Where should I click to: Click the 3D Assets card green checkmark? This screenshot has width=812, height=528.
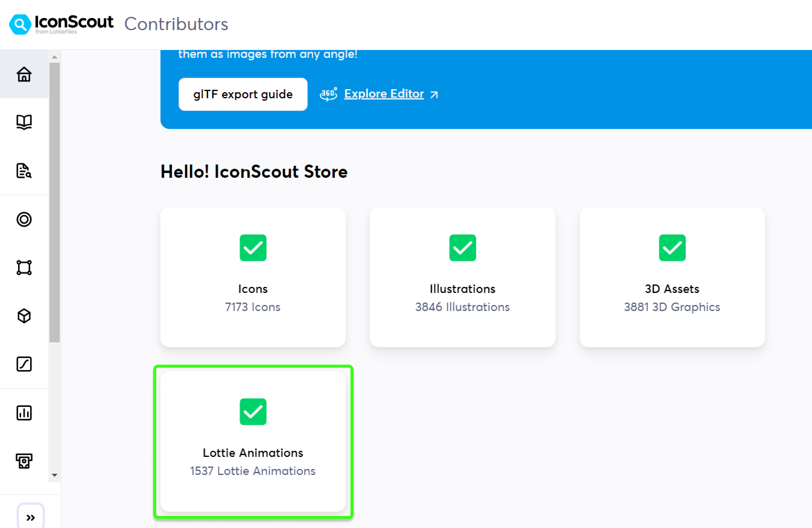click(x=672, y=248)
